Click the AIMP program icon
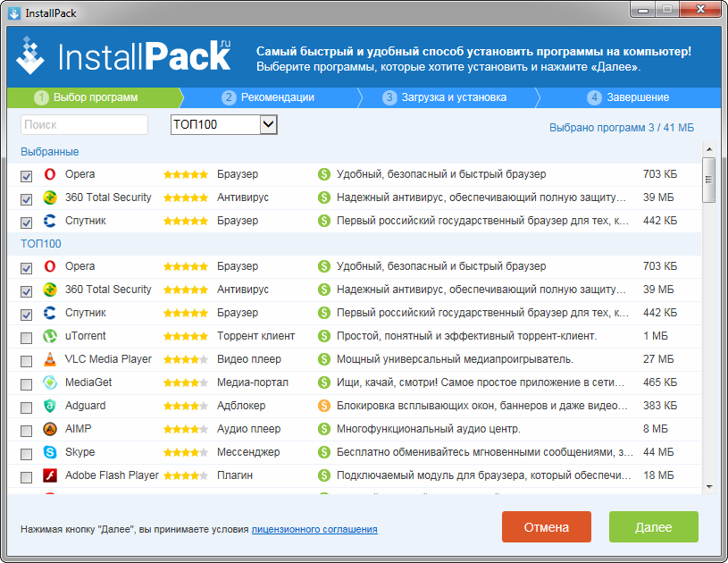The height and width of the screenshot is (563, 728). [50, 429]
